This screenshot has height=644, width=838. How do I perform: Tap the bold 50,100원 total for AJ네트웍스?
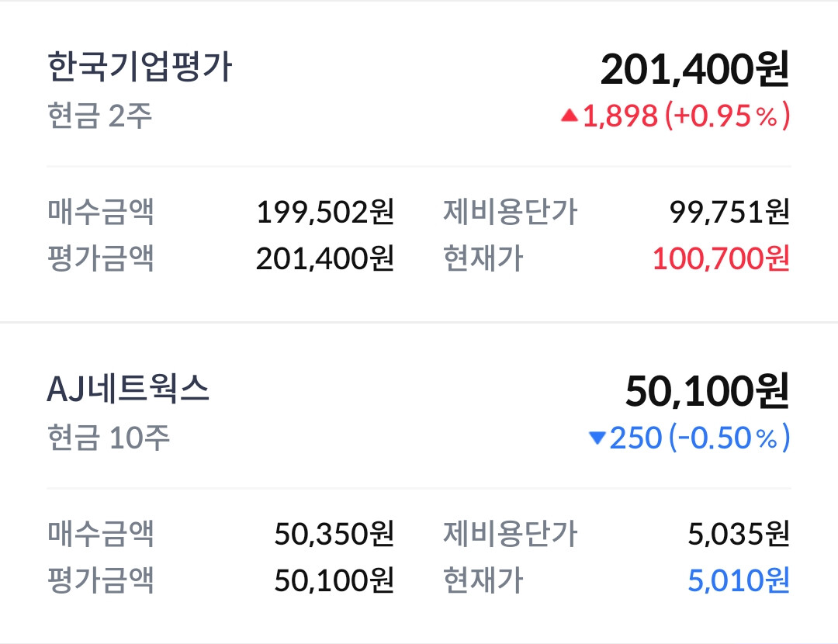[x=707, y=391]
